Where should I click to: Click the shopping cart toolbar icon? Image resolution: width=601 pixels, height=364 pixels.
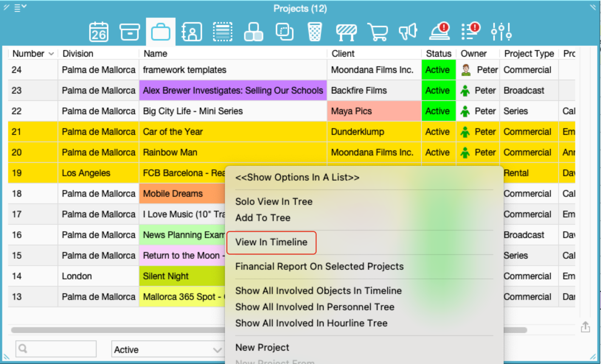tap(378, 32)
